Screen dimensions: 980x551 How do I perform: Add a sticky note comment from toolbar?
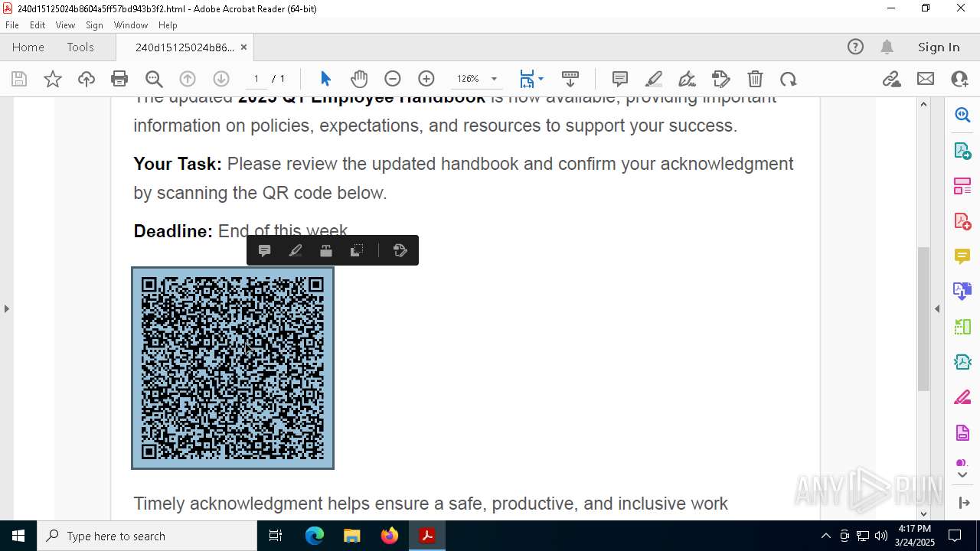(x=620, y=79)
